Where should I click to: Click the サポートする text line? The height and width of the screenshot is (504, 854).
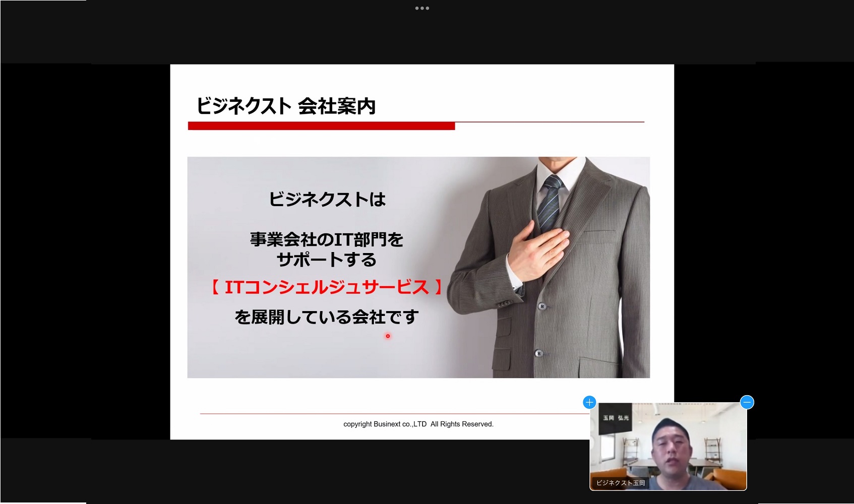point(327,260)
